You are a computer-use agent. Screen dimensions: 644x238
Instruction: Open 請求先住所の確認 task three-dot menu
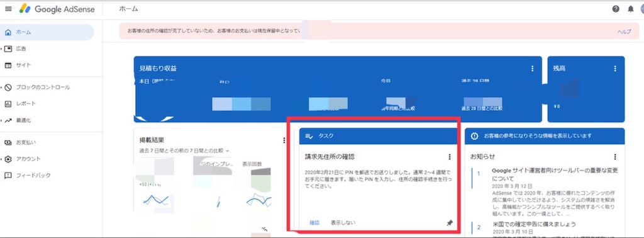coord(449,157)
